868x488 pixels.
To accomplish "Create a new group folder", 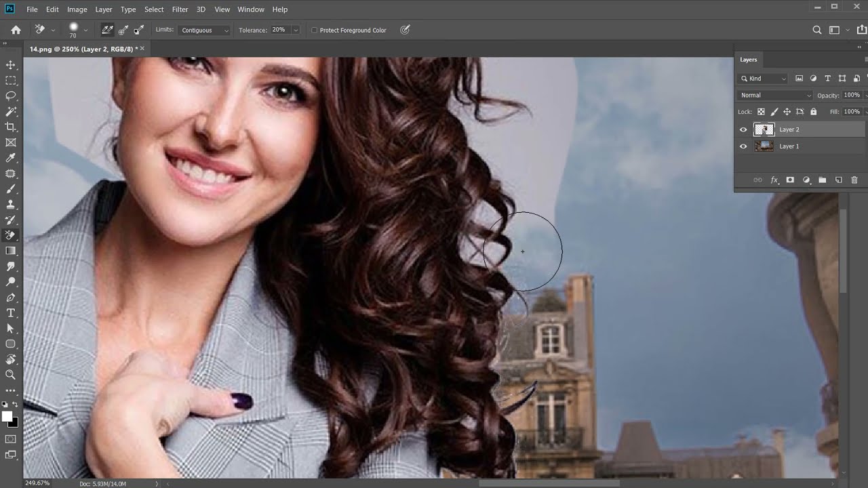I will pos(823,180).
